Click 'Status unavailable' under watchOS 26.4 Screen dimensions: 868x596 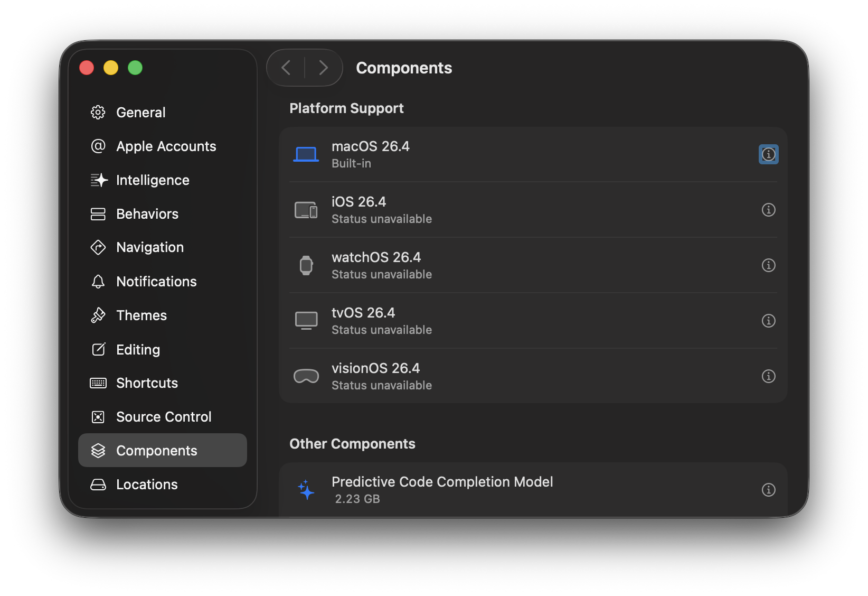coord(382,275)
